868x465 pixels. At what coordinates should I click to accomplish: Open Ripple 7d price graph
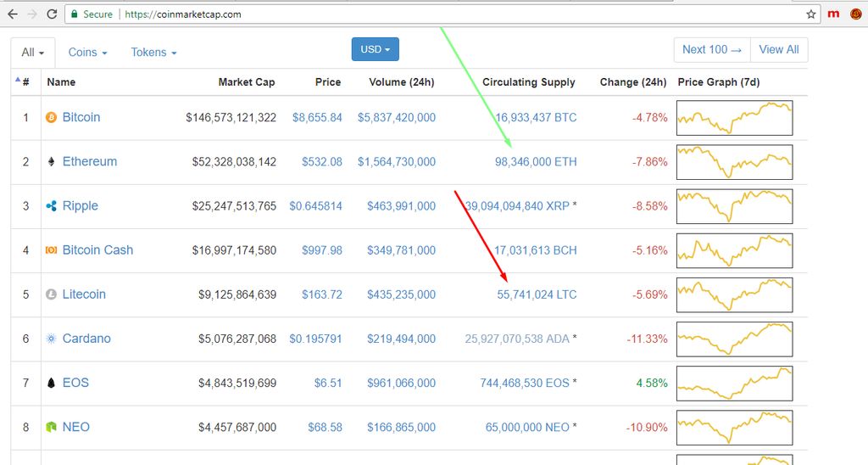tap(735, 206)
